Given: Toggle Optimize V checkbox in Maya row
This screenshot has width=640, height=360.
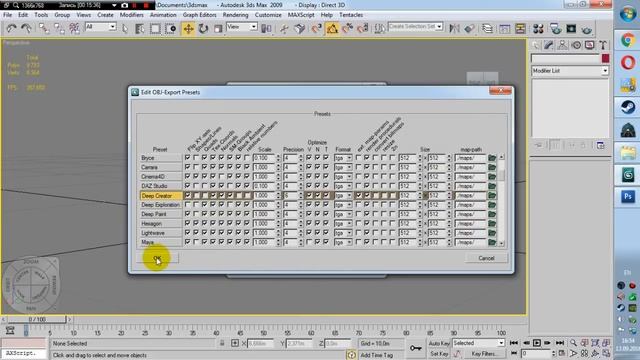Looking at the screenshot, I should 309,242.
